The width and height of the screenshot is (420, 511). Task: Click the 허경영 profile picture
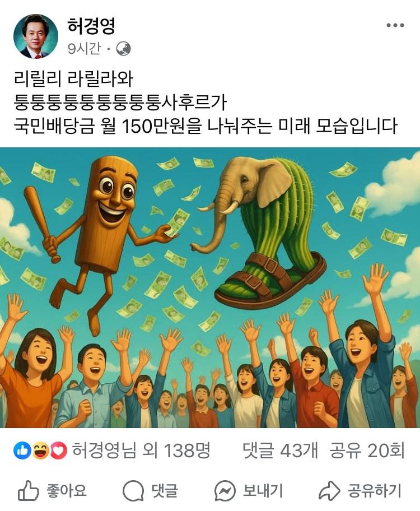click(35, 36)
